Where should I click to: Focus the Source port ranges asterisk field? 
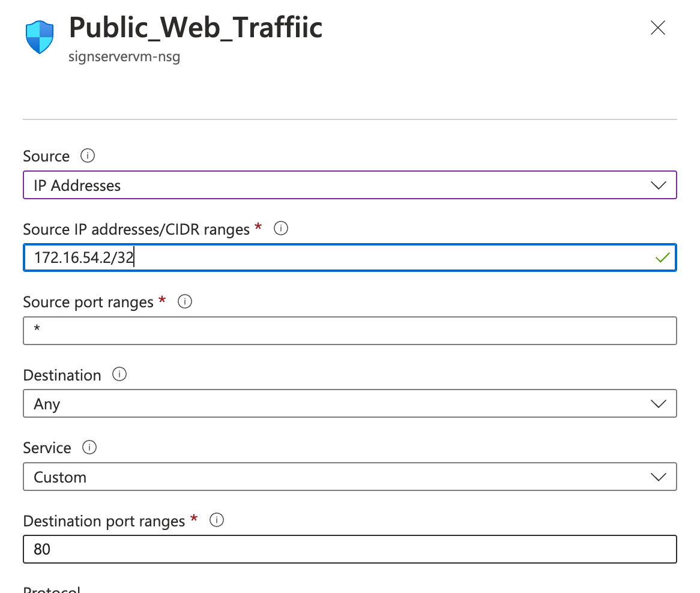click(x=349, y=331)
